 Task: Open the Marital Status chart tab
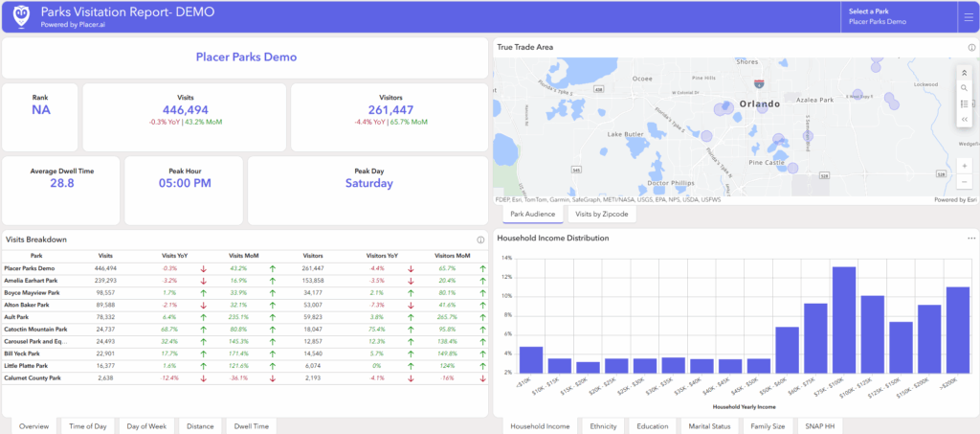(x=709, y=426)
